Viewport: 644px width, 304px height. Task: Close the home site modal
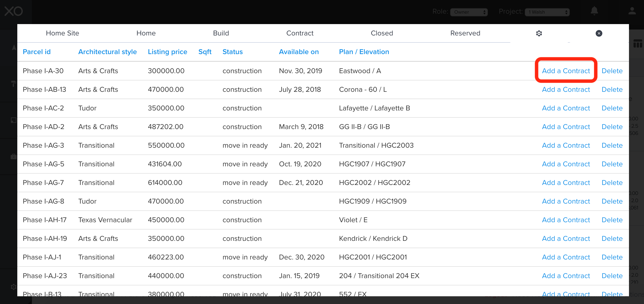pyautogui.click(x=599, y=33)
